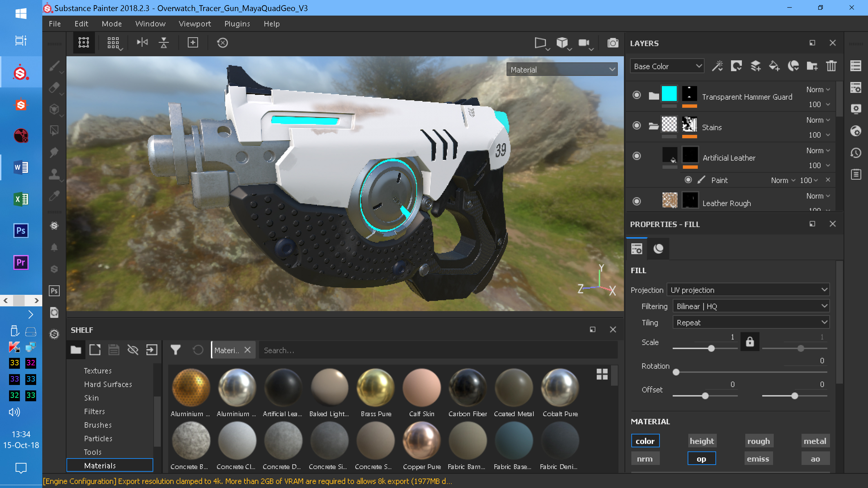Change blend mode of Paint effect
The height and width of the screenshot is (488, 868).
coord(783,180)
